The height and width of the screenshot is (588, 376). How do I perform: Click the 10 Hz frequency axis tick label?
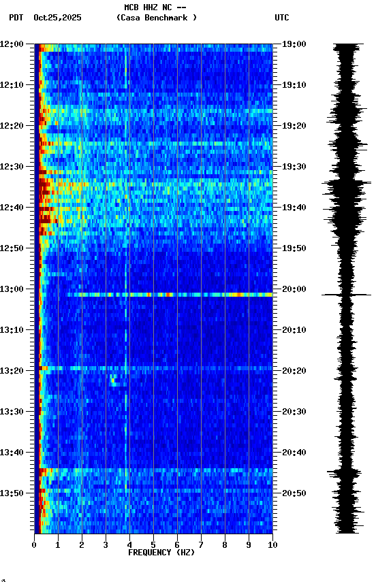[x=273, y=545]
